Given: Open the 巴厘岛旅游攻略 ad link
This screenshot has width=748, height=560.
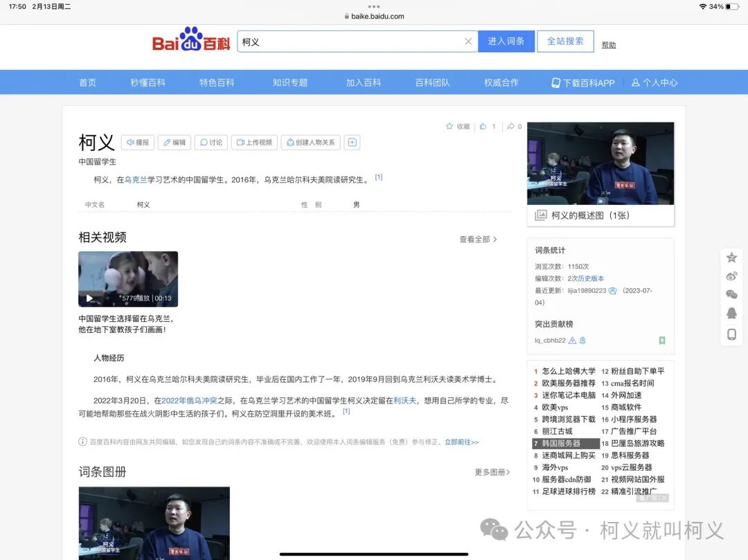Looking at the screenshot, I should (638, 443).
